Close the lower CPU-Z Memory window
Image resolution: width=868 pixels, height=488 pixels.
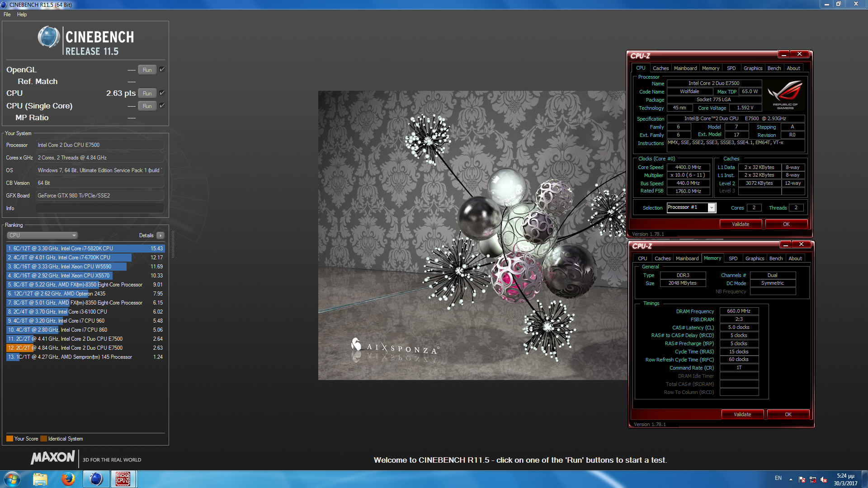801,244
